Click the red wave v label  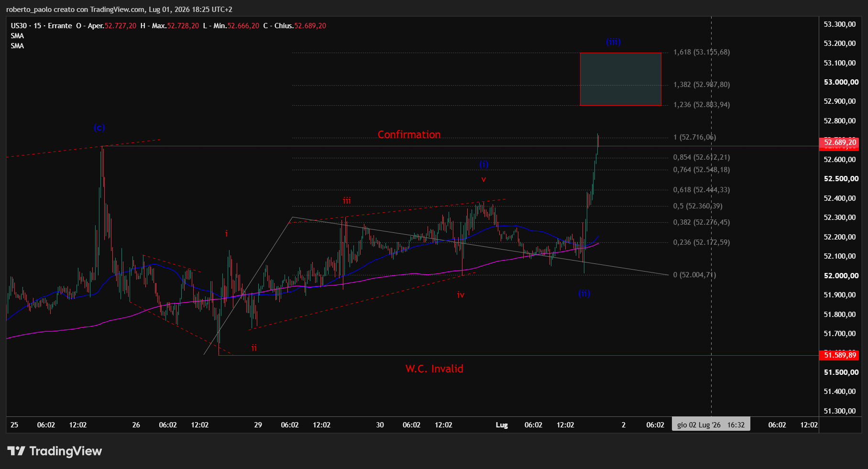483,179
